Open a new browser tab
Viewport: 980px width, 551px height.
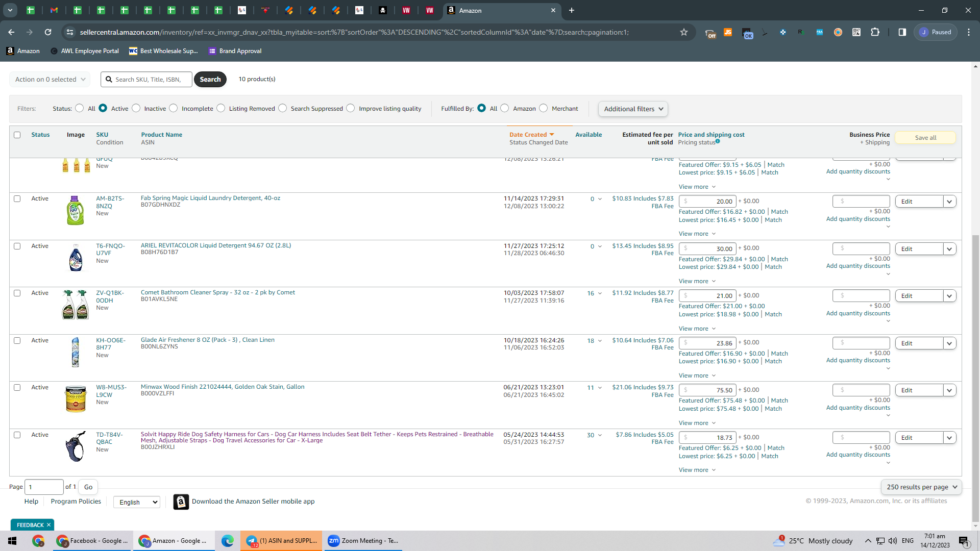coord(572,10)
